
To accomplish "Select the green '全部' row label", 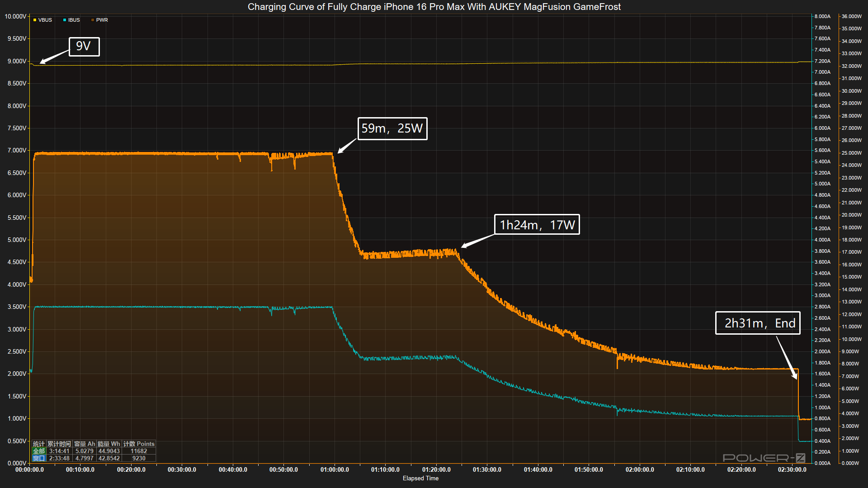I will coord(39,451).
